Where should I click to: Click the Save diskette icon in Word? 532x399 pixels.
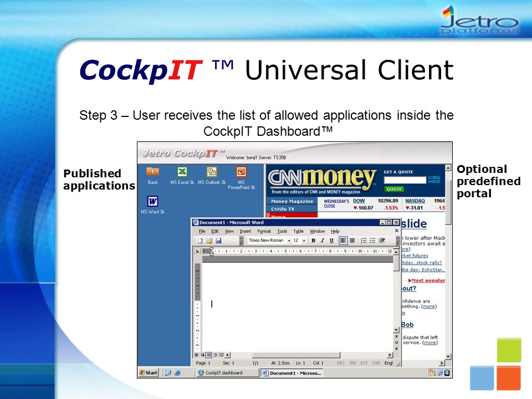coord(218,241)
